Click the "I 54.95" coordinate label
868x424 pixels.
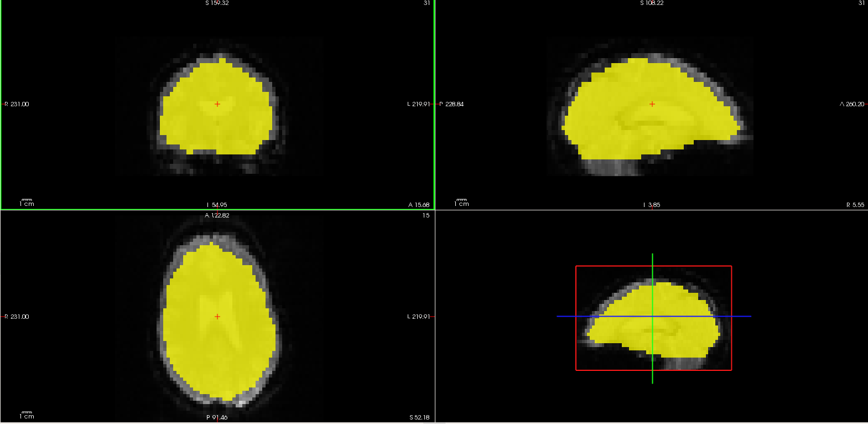[x=217, y=205]
